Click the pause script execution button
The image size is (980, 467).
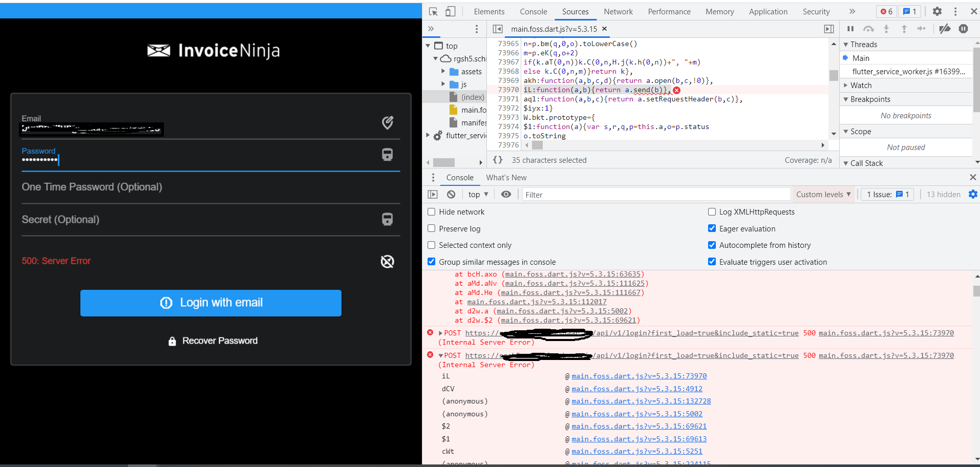point(850,29)
